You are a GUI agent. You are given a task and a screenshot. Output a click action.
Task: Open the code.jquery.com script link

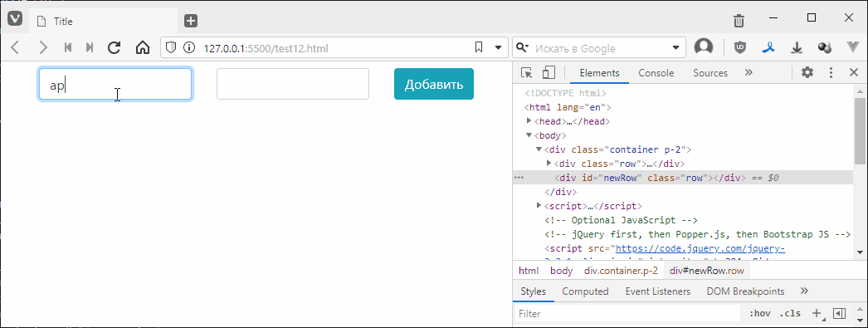coord(700,249)
